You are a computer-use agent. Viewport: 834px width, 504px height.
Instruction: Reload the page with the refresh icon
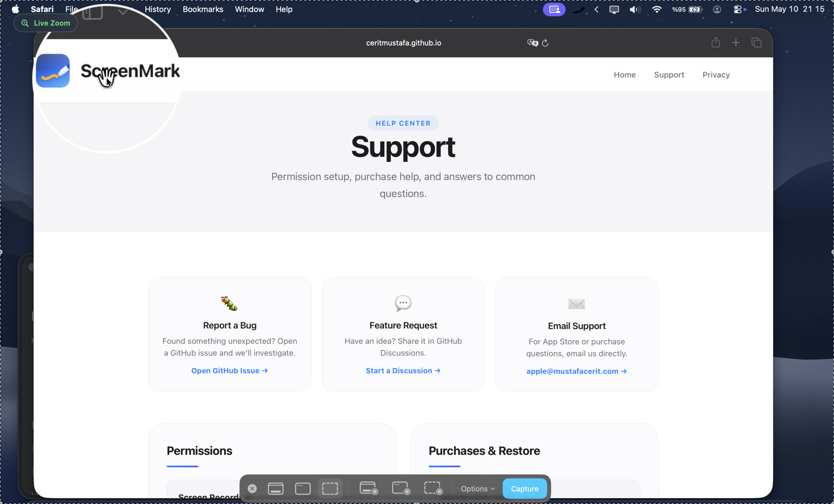545,43
